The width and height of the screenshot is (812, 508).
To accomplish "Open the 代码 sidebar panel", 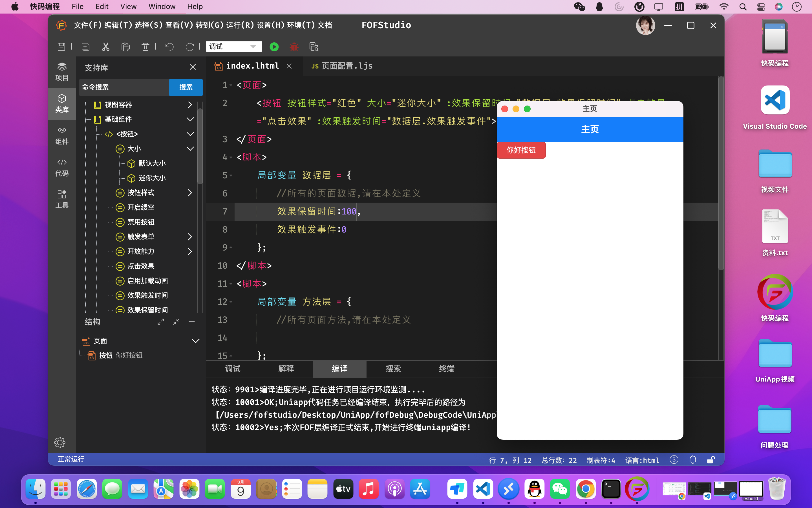I will pos(62,168).
